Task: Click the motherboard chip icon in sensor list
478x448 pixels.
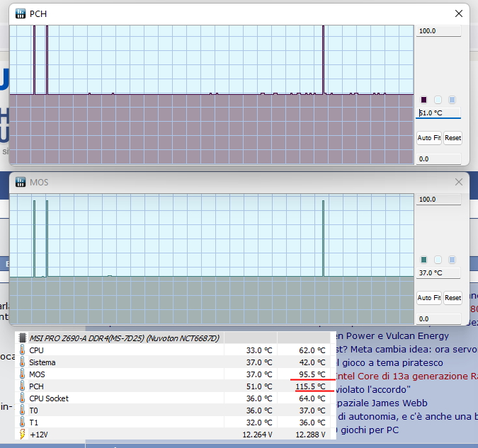Action: (x=22, y=338)
